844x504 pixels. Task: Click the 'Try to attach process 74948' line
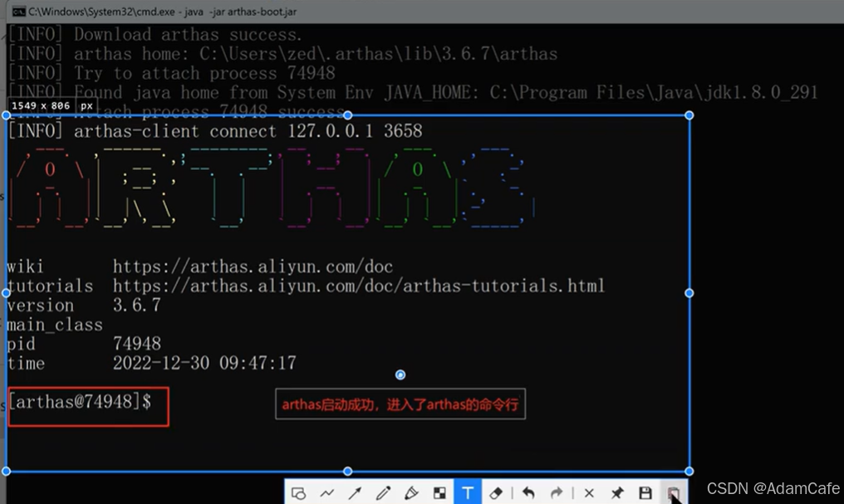click(172, 73)
